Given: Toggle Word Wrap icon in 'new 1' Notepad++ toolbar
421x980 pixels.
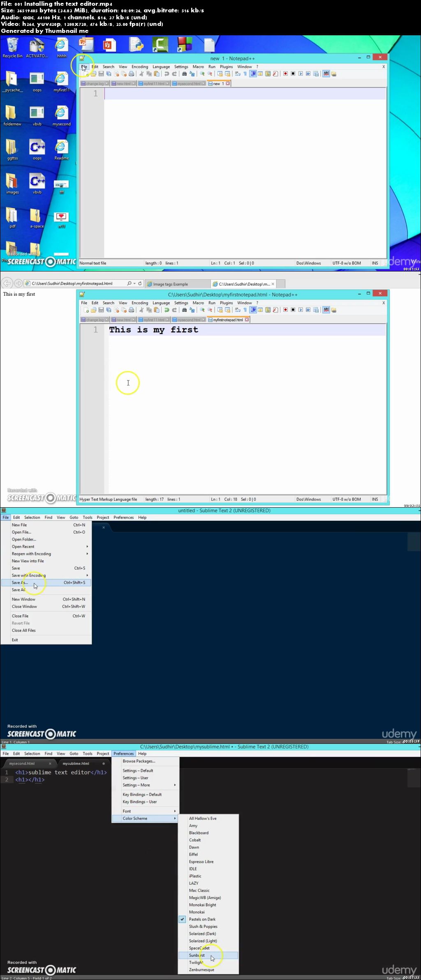Looking at the screenshot, I should click(238, 74).
